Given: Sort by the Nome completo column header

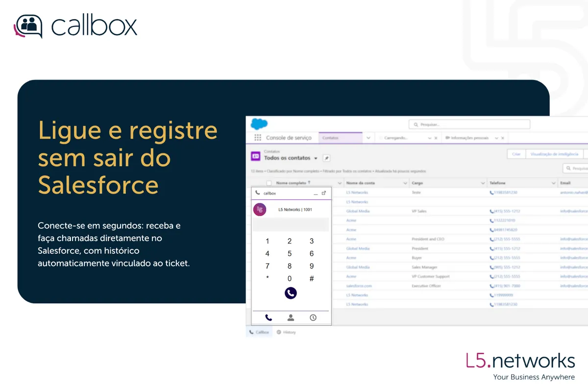Looking at the screenshot, I should coord(293,183).
